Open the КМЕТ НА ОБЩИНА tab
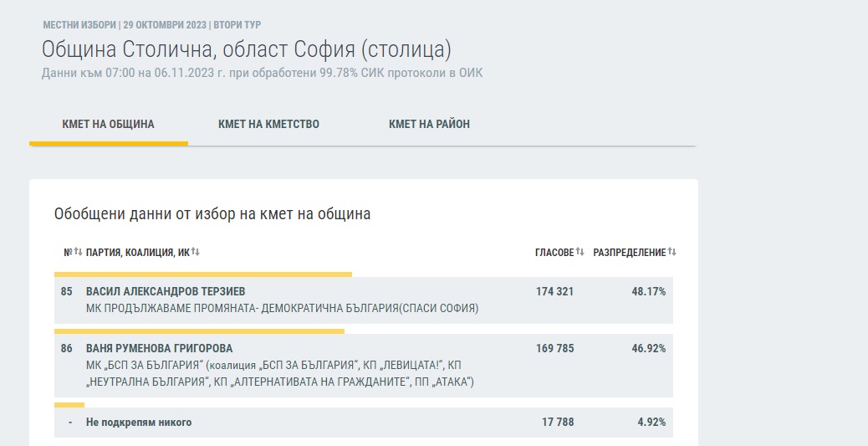 tap(108, 125)
